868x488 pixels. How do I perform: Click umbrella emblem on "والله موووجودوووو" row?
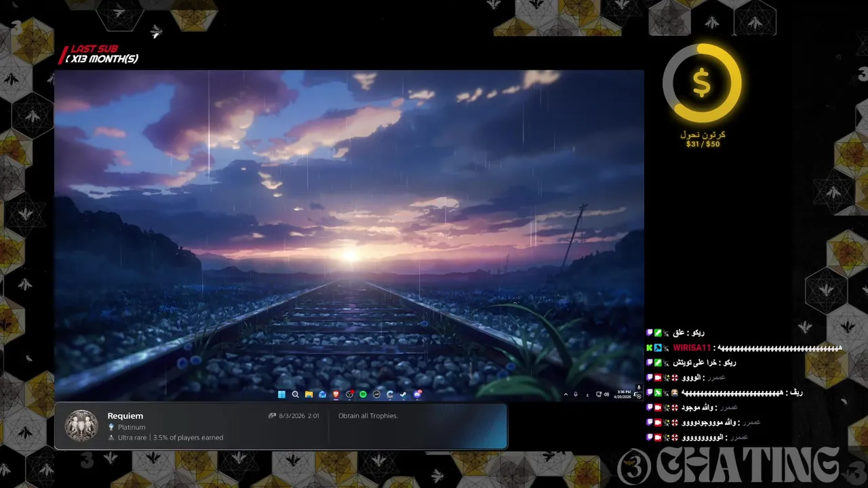pyautogui.click(x=675, y=422)
